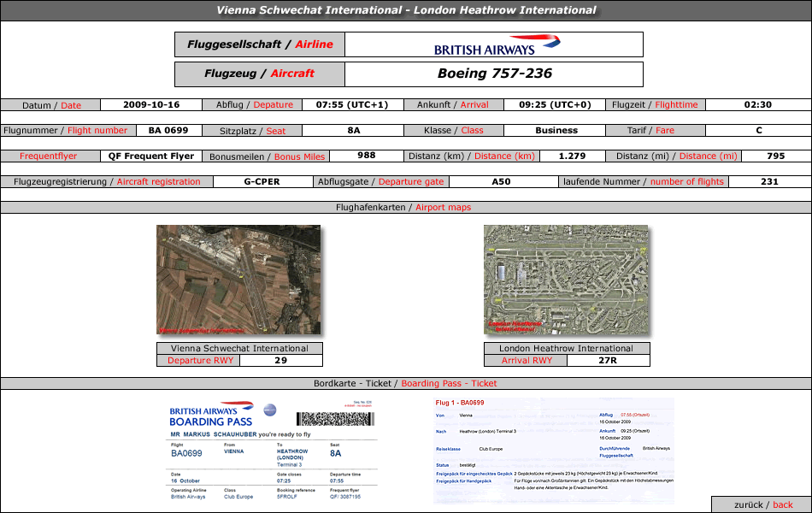
Task: Click the Bordkarte - Ticket / Boarding Pass header
Action: pyautogui.click(x=405, y=383)
